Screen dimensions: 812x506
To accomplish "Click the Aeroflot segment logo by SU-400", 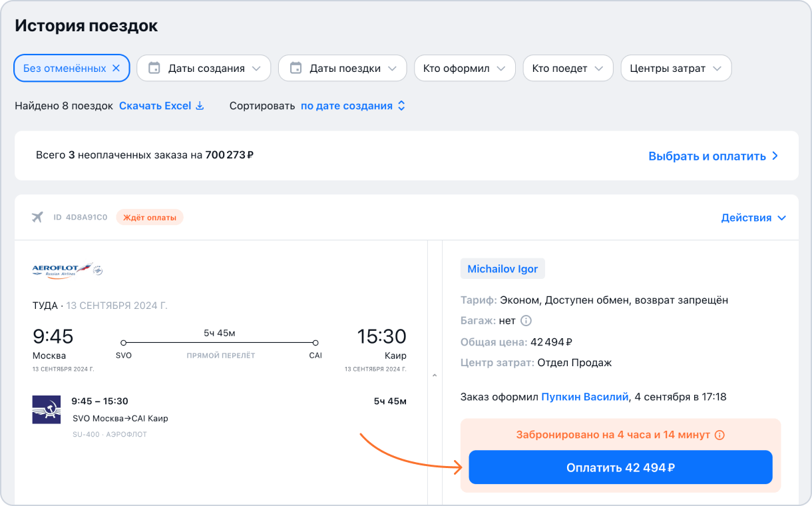I will click(x=47, y=409).
